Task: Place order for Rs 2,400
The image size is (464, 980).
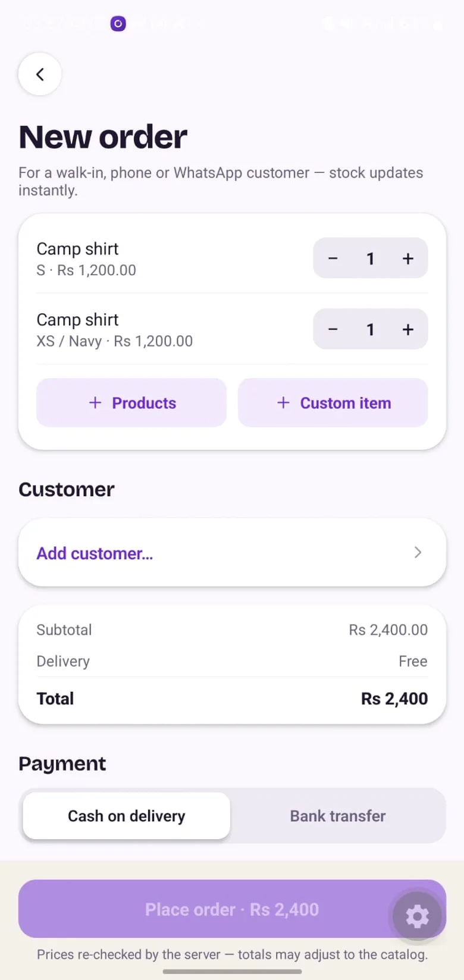Action: 232,909
